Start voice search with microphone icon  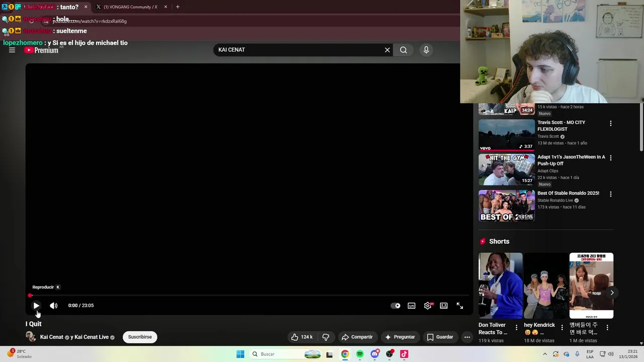[426, 50]
